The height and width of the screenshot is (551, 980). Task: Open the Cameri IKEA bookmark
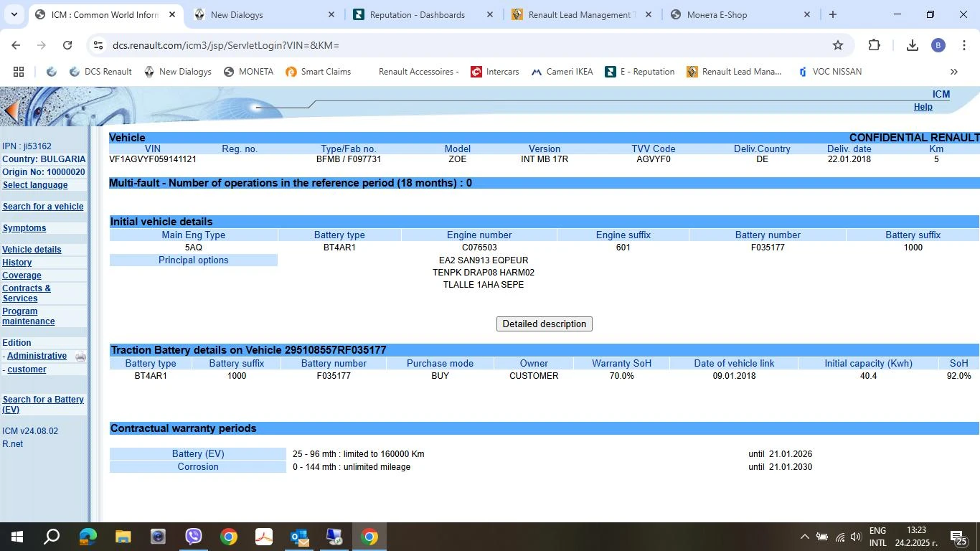pyautogui.click(x=562, y=72)
